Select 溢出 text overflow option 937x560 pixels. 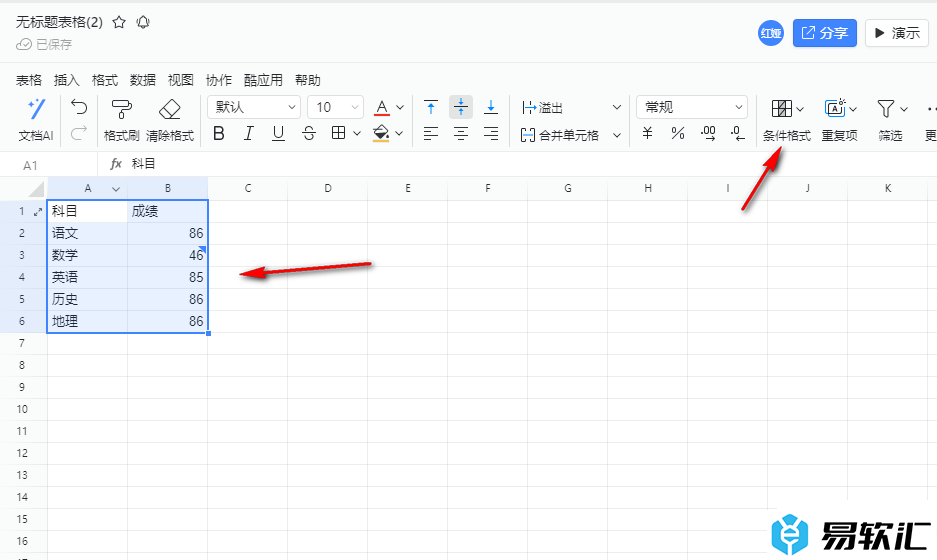pos(542,108)
